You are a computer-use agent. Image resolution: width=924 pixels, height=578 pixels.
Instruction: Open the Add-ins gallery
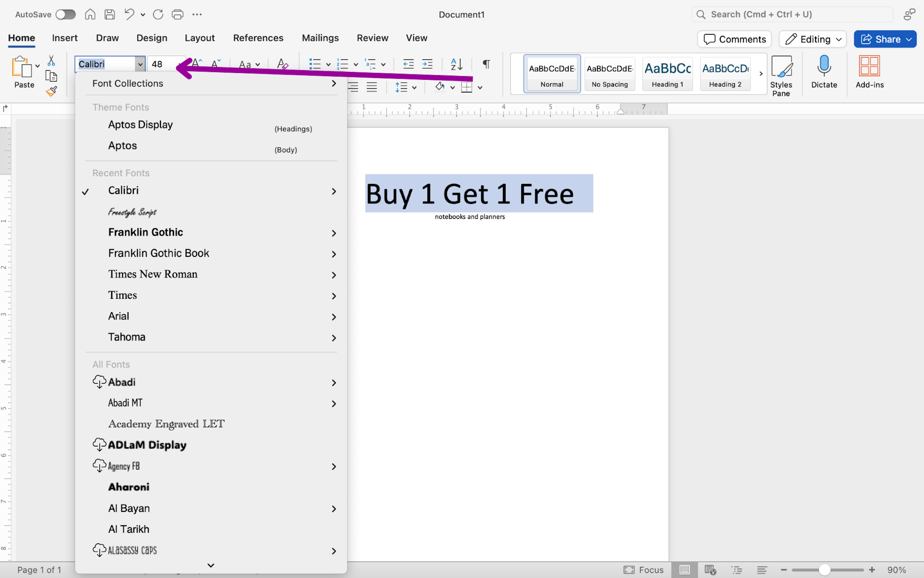tap(869, 72)
